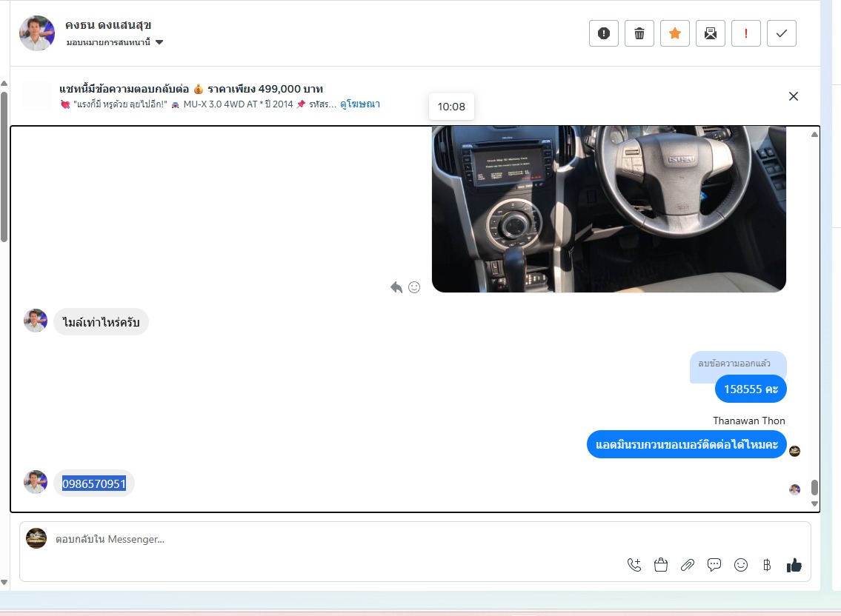Open emoji picker in reply box
Viewport: 841px width, 616px height.
coord(741,565)
